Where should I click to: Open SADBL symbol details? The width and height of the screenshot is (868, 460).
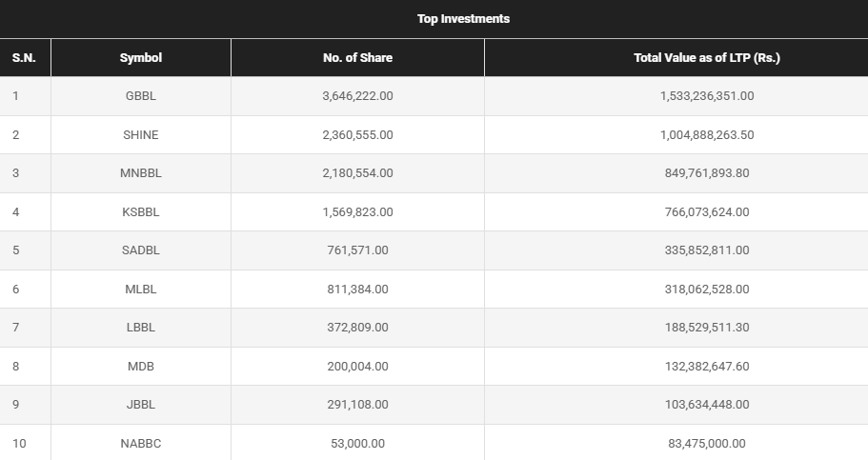point(141,250)
